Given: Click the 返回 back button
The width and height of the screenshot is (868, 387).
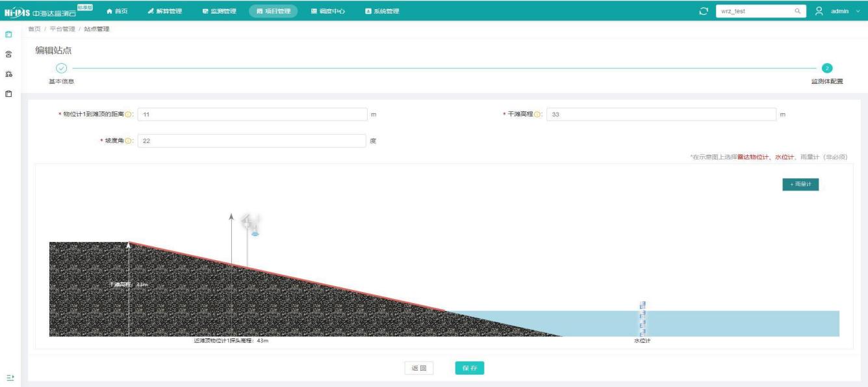Looking at the screenshot, I should [x=418, y=368].
